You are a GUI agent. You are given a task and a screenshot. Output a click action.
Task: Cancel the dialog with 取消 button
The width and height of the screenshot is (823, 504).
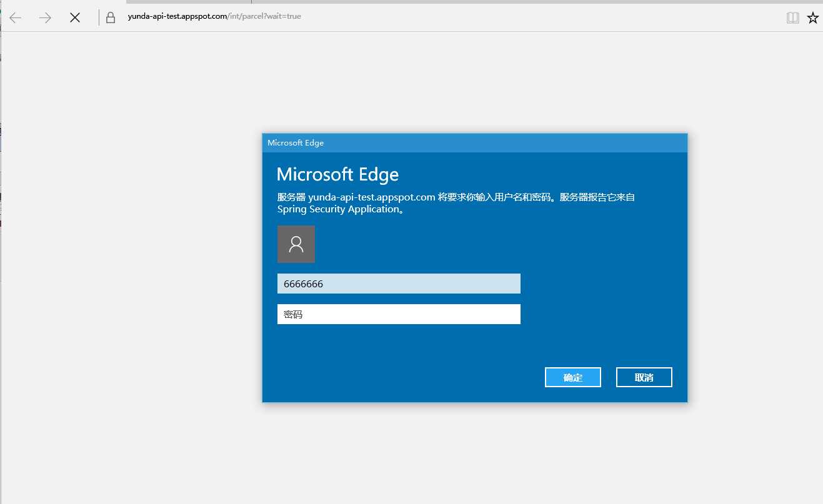coord(644,377)
